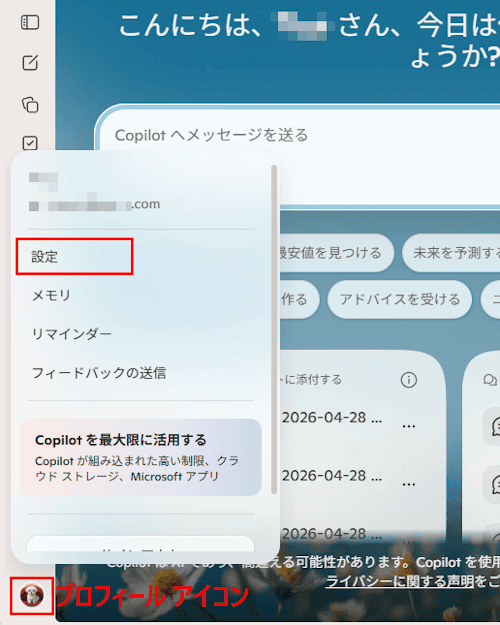Screen dimensions: 500x625
Task: Start a new chat with compose icon
Action: [x=30, y=63]
